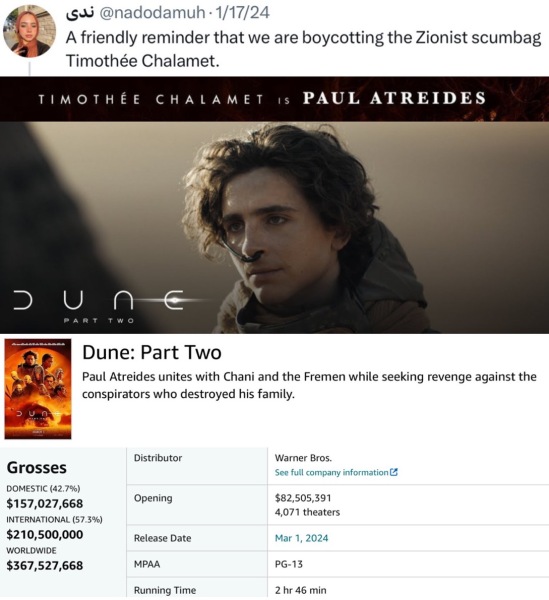Select the domestic gross $157,027,668 figure
This screenshot has height=600, width=549.
(45, 504)
